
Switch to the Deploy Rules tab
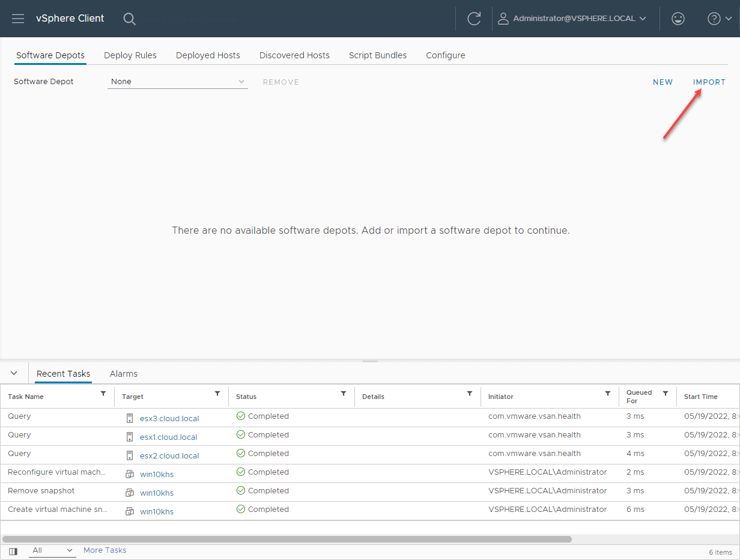pyautogui.click(x=130, y=55)
